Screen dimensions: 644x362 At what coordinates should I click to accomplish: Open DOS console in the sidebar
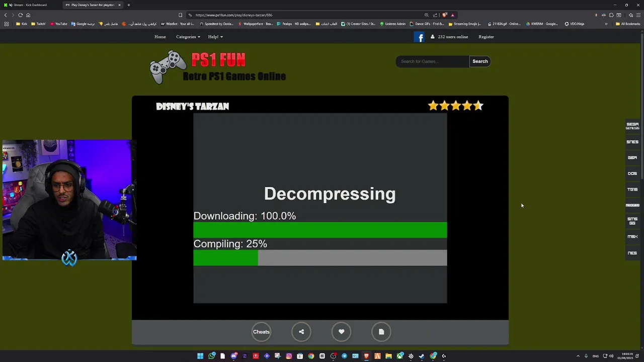pyautogui.click(x=632, y=173)
